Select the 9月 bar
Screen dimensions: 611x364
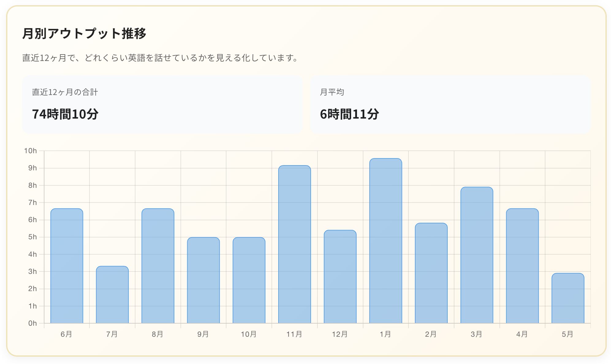coord(203,280)
